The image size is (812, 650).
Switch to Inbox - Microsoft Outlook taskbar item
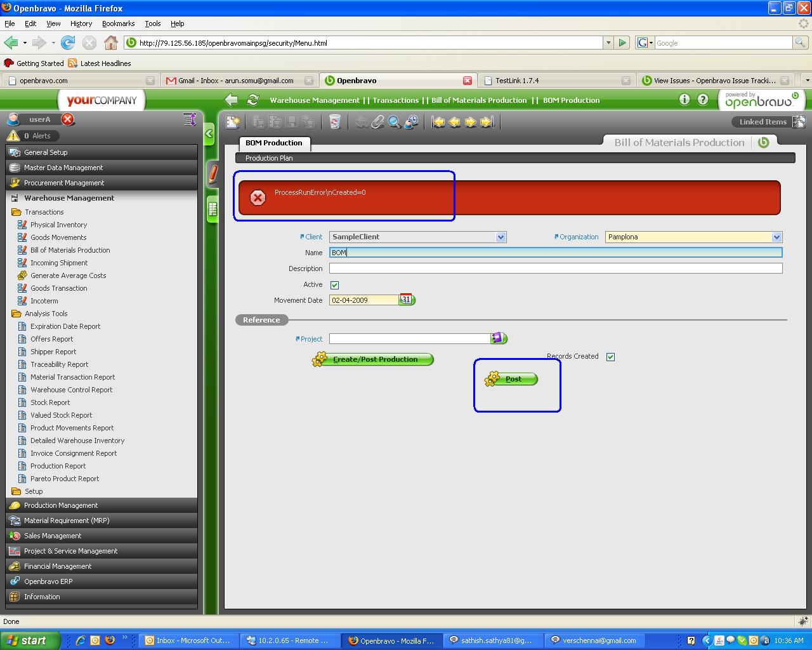click(189, 640)
